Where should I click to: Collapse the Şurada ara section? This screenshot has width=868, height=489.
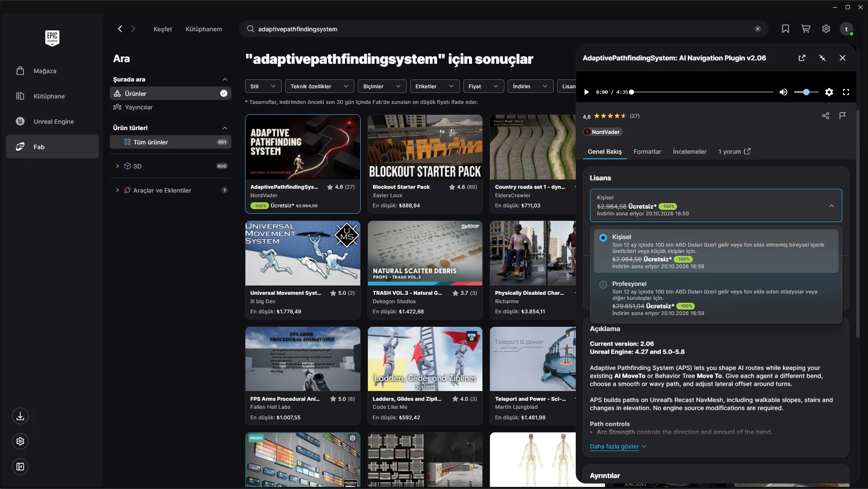click(225, 79)
